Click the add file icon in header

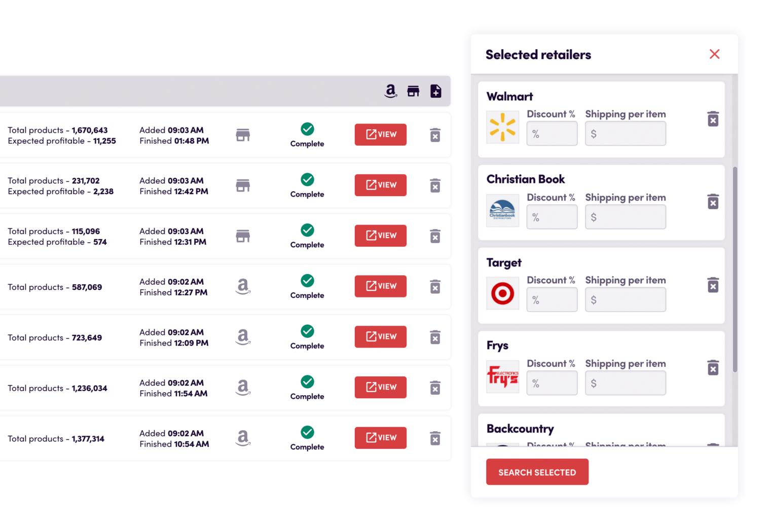click(435, 91)
